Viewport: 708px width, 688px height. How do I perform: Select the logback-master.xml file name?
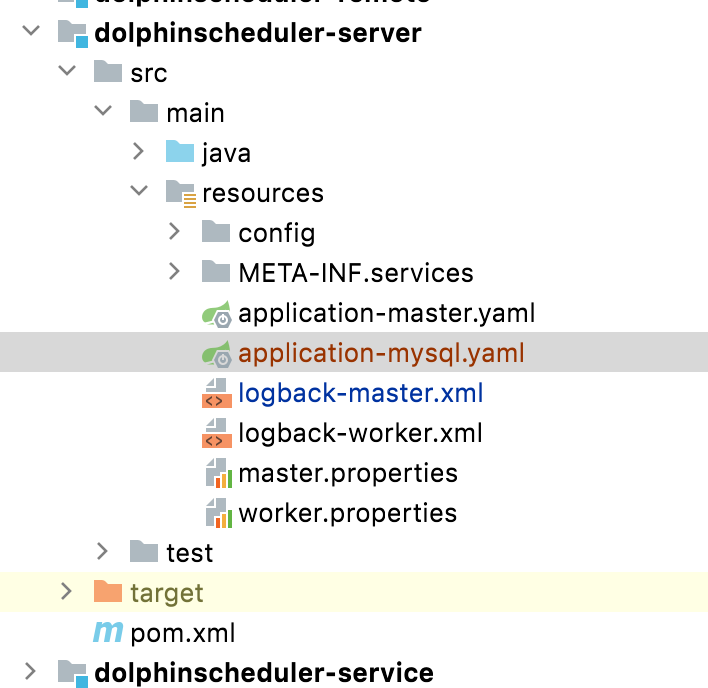(x=360, y=394)
